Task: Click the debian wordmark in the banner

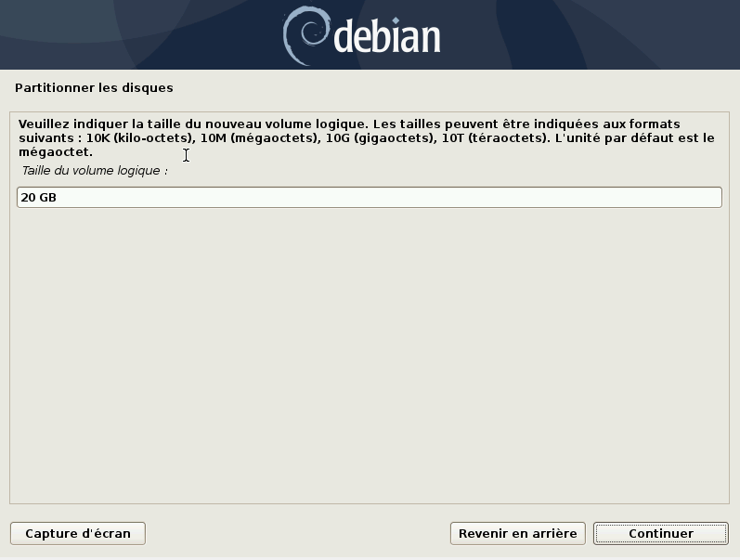Action: (x=387, y=36)
